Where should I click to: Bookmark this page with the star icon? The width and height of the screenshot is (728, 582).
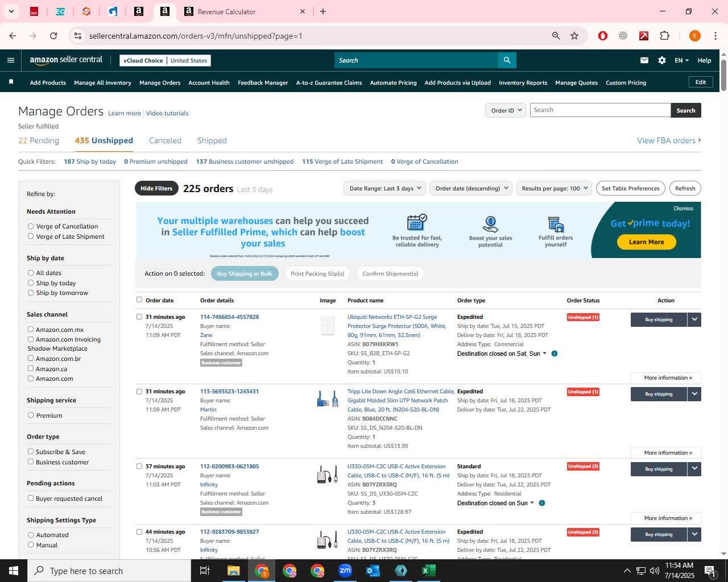574,36
